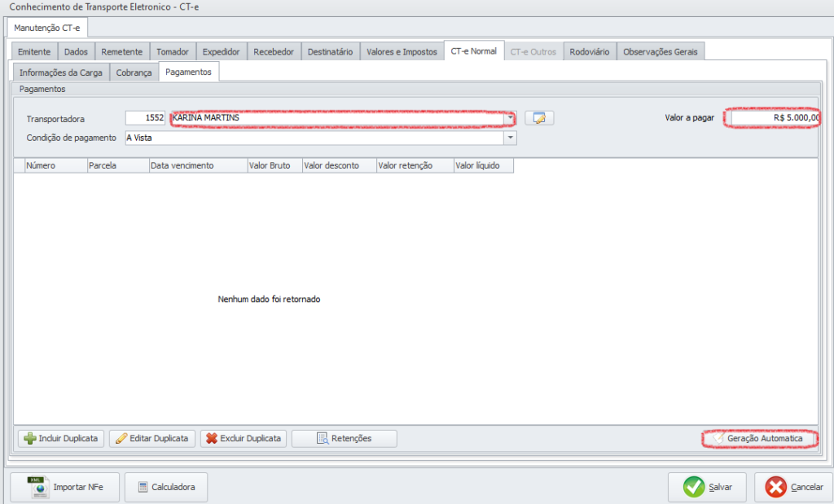Sort by Data vencimento column header
This screenshot has width=834, height=504.
198,166
